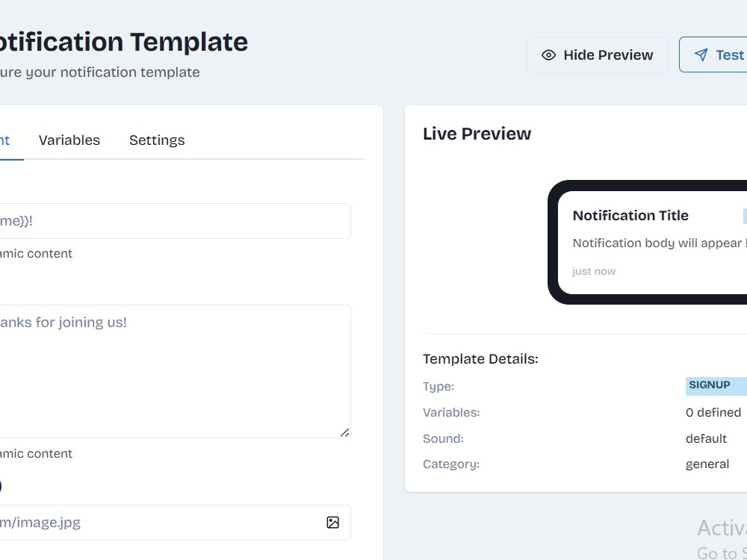Viewport: 747px width, 560px height.
Task: Click the Test send button
Action: (713, 55)
